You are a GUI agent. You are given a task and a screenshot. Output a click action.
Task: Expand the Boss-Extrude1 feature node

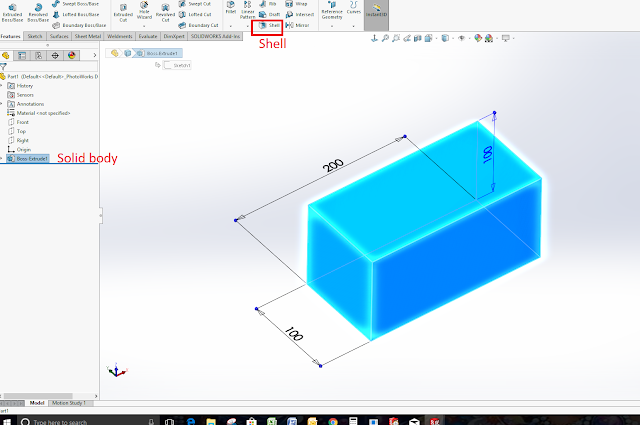point(2,158)
